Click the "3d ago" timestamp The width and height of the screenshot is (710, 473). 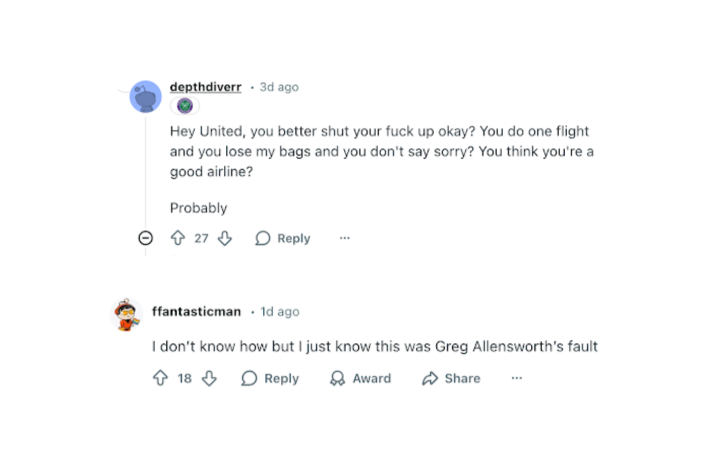[279, 87]
